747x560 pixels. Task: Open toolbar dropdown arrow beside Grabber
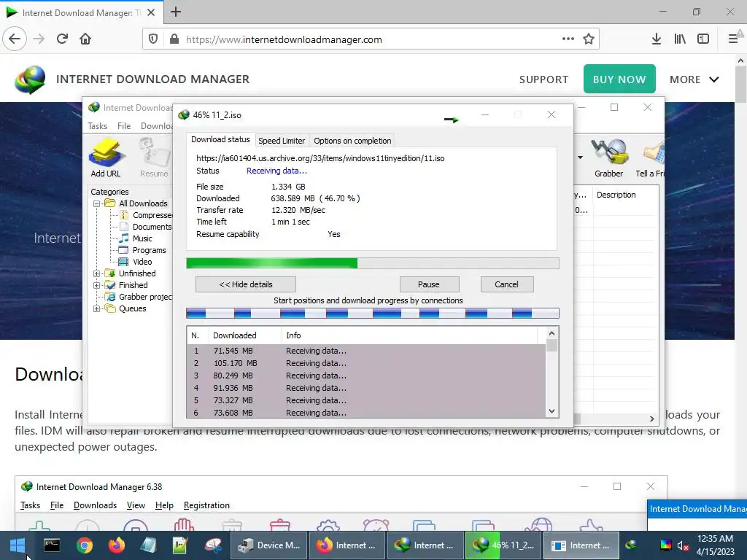click(580, 157)
